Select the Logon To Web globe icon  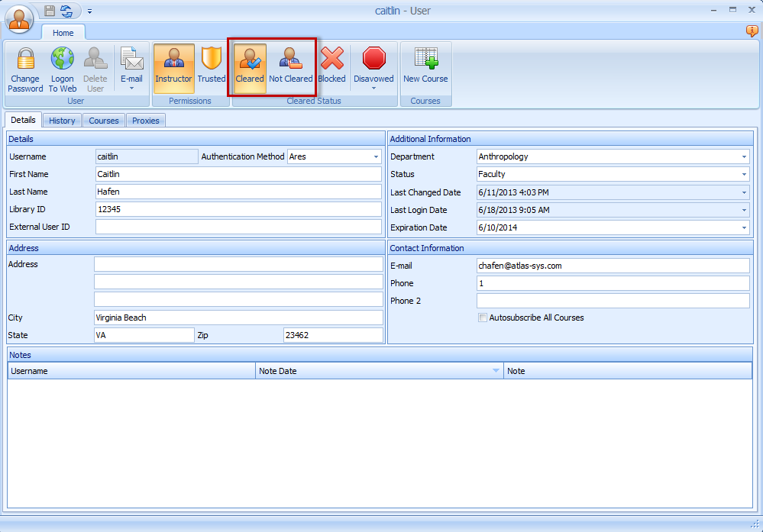[62, 65]
